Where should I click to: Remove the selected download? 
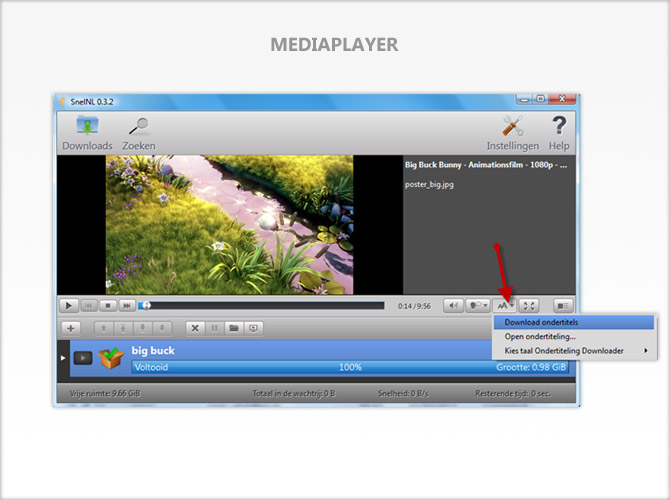[195, 328]
